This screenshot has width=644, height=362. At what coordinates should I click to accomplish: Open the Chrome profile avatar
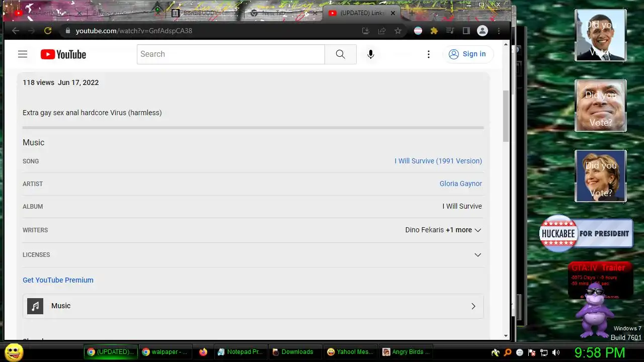(x=482, y=31)
